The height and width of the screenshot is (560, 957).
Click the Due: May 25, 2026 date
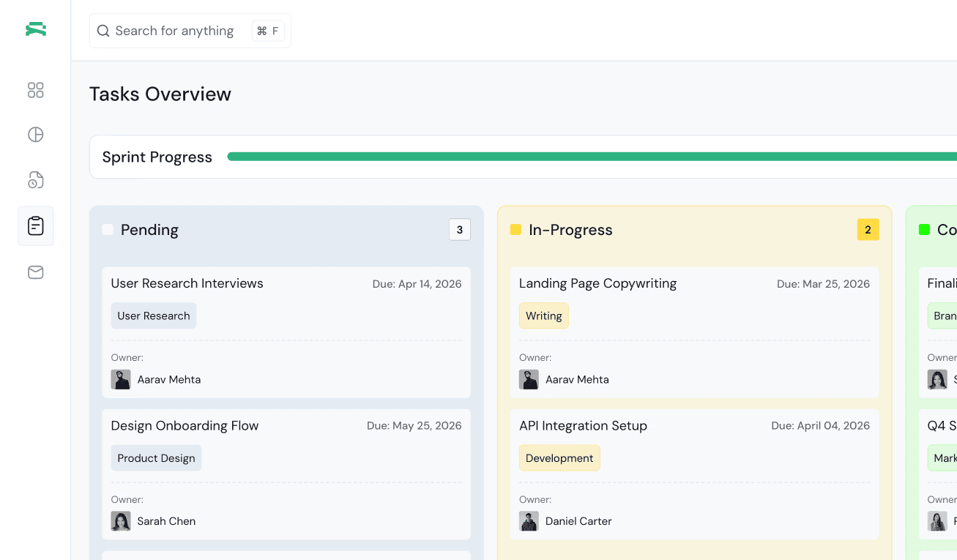[414, 426]
